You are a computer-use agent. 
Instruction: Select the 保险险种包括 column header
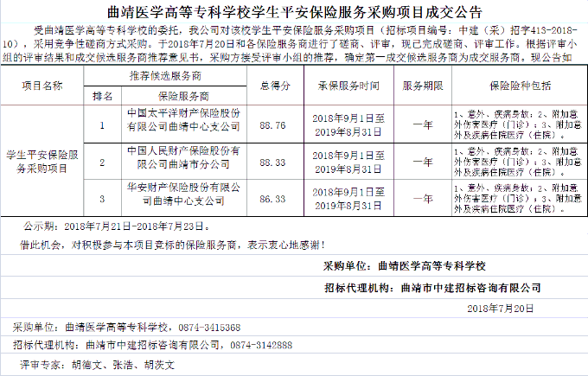coord(519,86)
